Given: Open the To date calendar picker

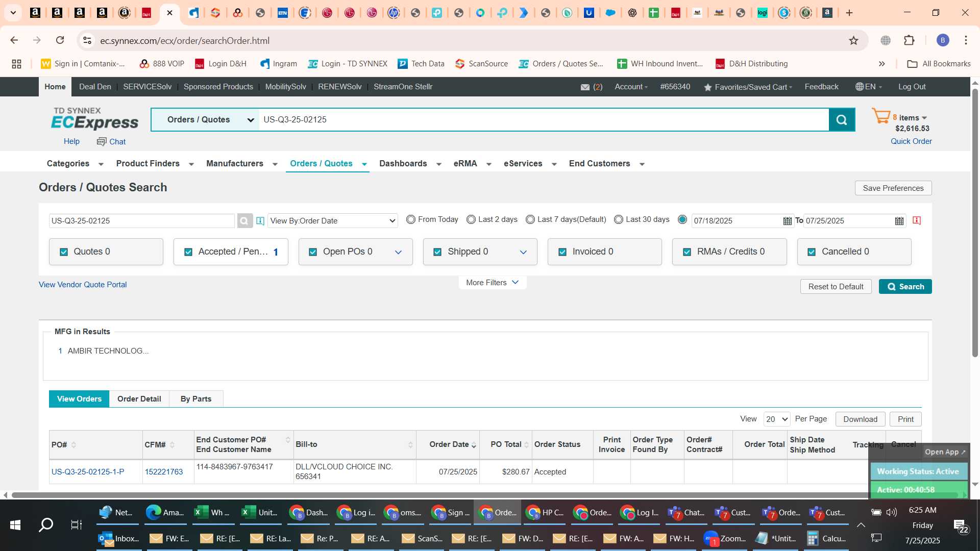Looking at the screenshot, I should [899, 221].
